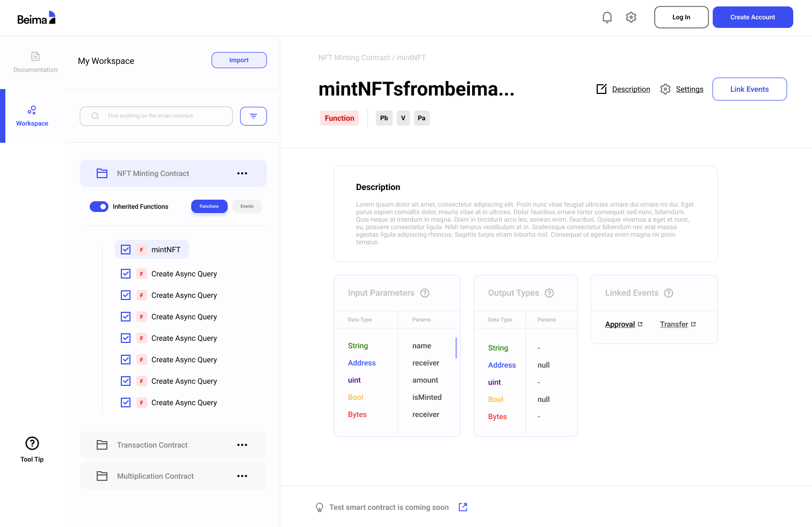This screenshot has height=527, width=812.
Task: Click the filter icon beside the search bar
Action: tap(253, 116)
